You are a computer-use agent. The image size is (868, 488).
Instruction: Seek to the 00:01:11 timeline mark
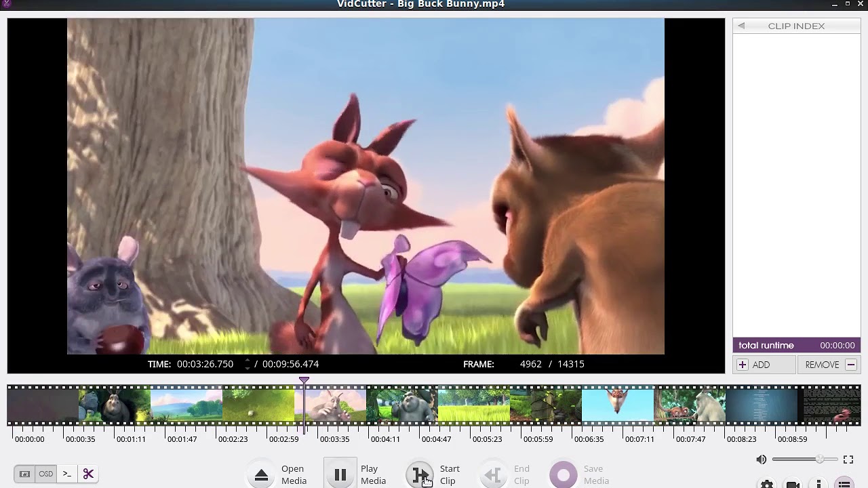click(131, 439)
